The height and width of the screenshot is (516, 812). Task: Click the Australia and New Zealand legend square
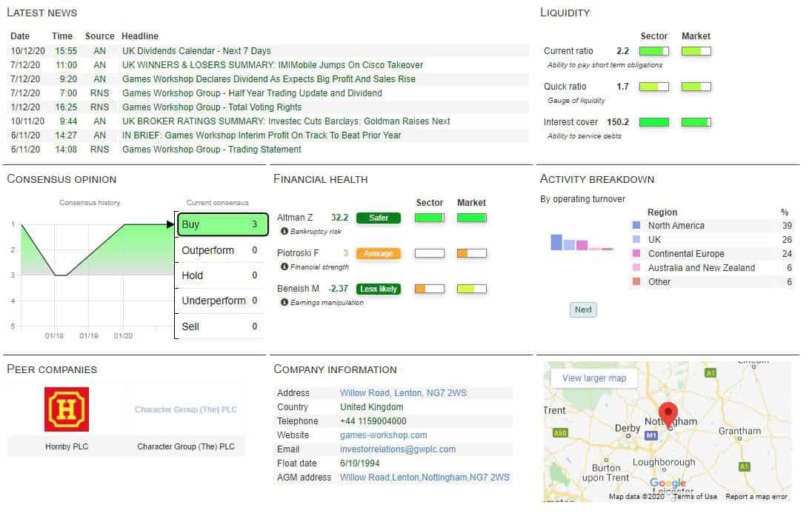636,267
